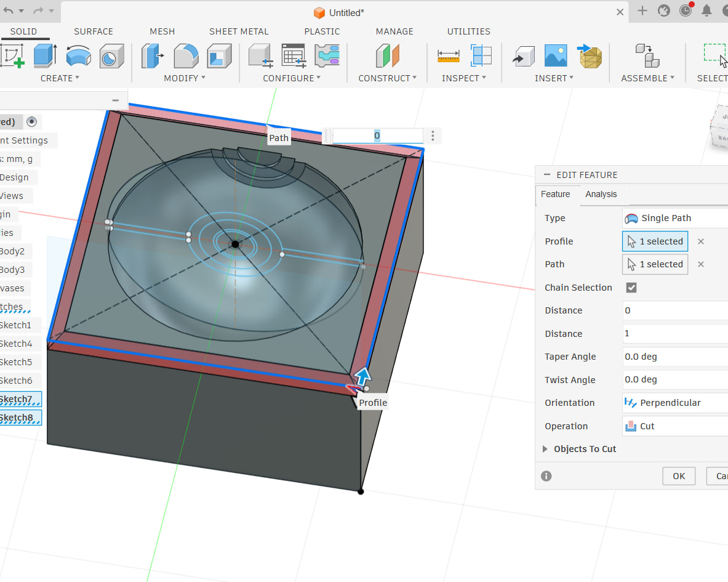
Task: Click the Insert Mesh icon
Action: pos(590,56)
